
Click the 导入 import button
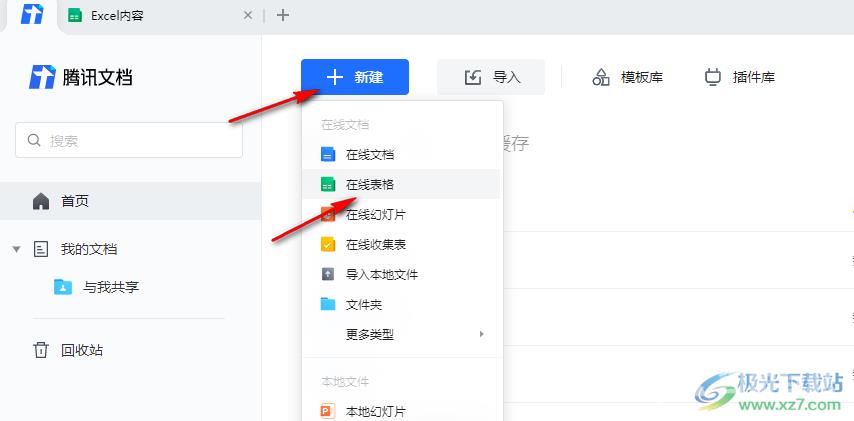tap(491, 77)
